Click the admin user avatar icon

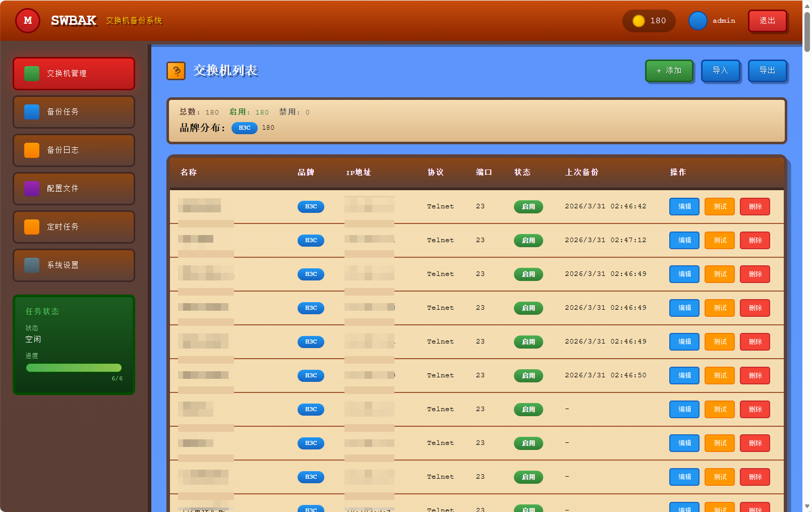point(698,21)
